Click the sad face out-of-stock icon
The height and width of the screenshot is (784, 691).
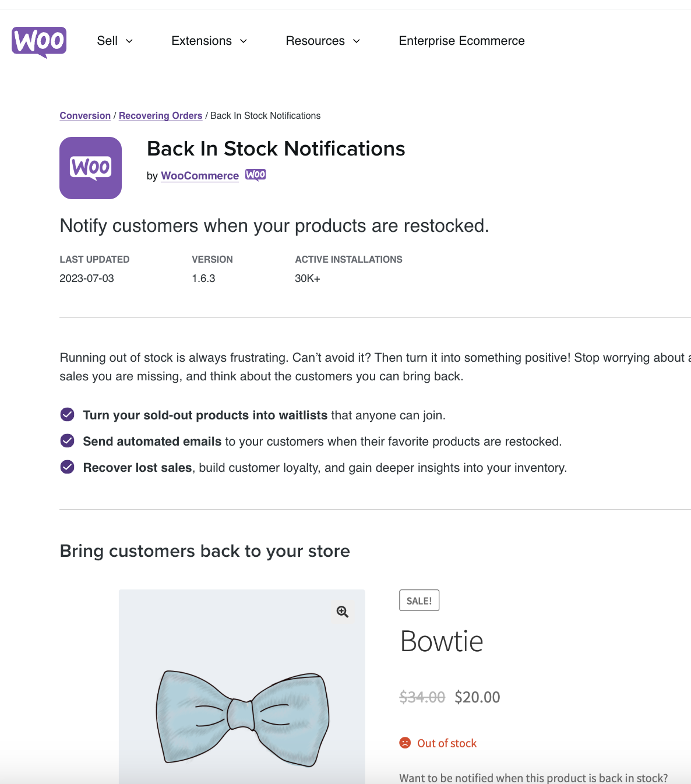coord(406,743)
